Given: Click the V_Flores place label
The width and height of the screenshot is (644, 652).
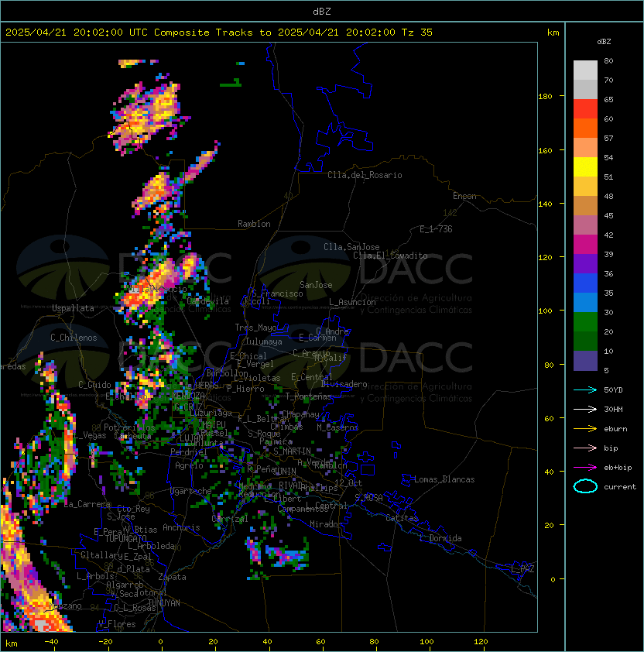Looking at the screenshot, I should tap(117, 624).
